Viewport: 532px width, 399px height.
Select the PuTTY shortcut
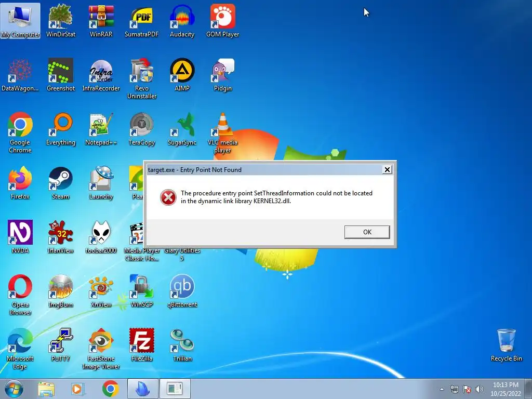pos(61,345)
